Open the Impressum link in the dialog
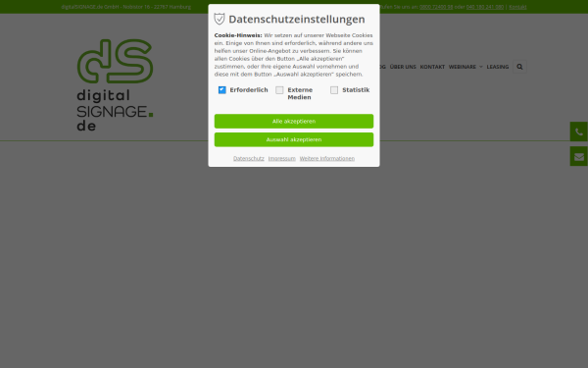Viewport: 588px width, 368px height. (282, 158)
